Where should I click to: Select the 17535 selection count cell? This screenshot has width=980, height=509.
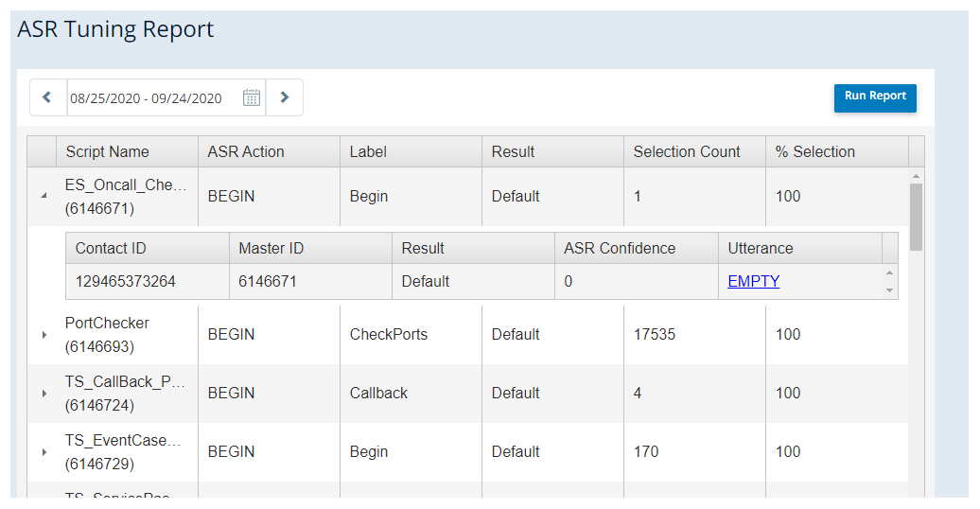point(694,335)
